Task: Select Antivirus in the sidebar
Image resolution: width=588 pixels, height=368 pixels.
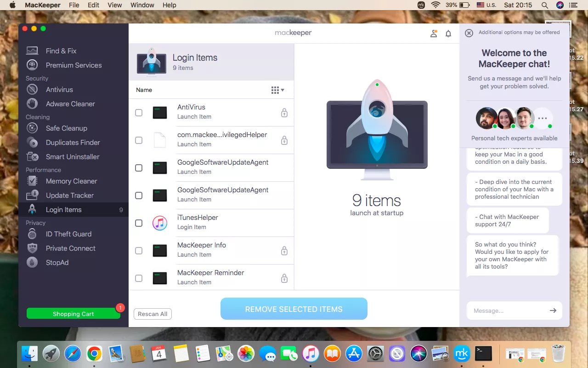Action: [x=59, y=90]
